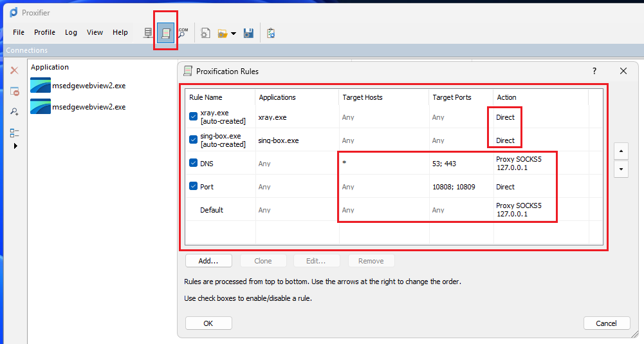This screenshot has height=344, width=644.
Task: Click sing-box.exe in Applications column
Action: pyautogui.click(x=279, y=140)
